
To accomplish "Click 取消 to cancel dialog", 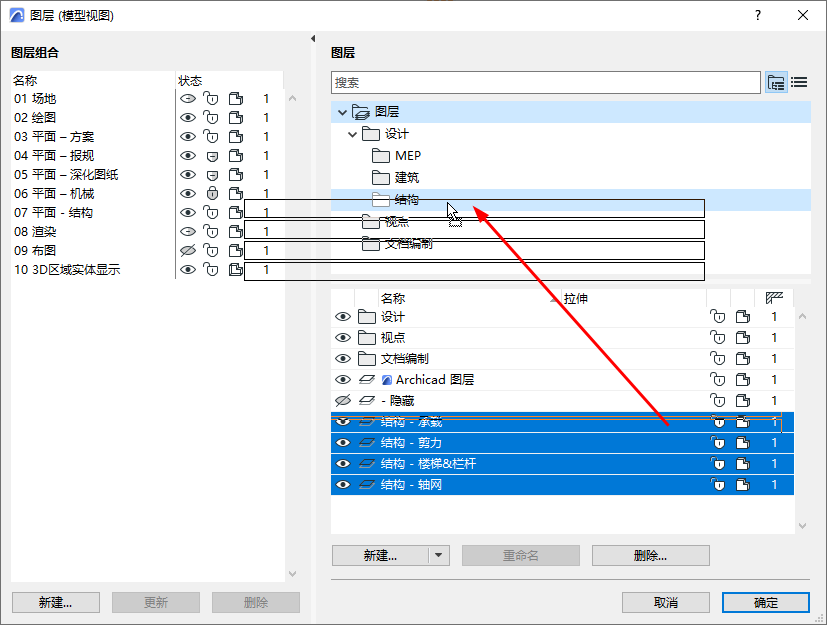I will [x=666, y=602].
